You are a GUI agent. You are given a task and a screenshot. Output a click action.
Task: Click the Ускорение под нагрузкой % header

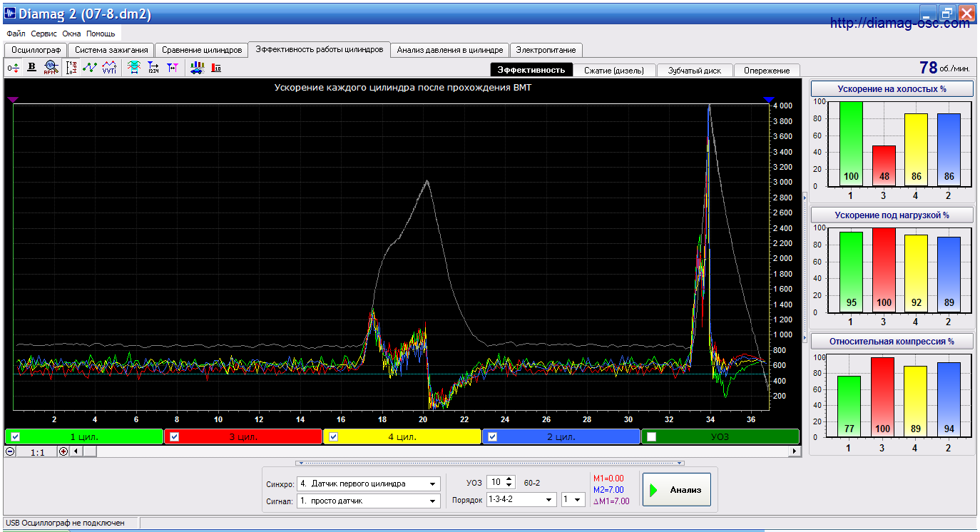[892, 215]
